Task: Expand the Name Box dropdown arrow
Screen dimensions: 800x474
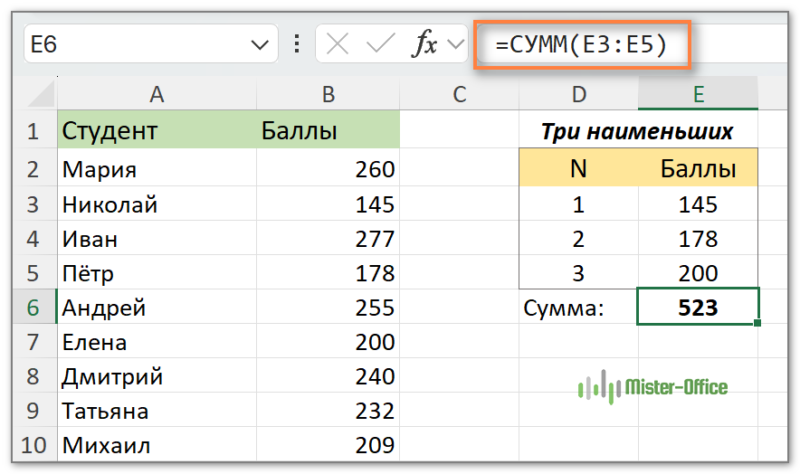Action: (x=260, y=44)
